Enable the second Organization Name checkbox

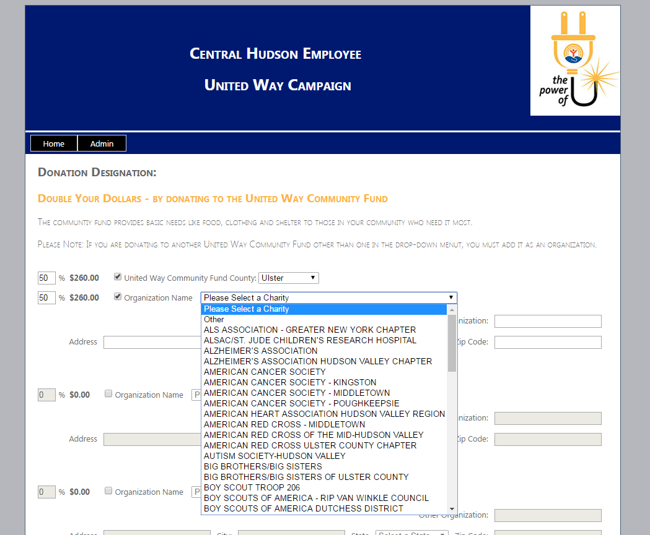pyautogui.click(x=108, y=394)
